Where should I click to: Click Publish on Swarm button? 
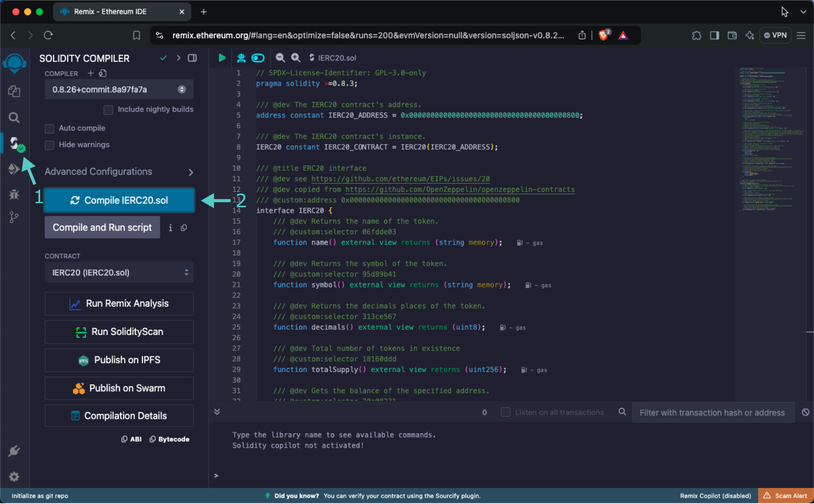[119, 389]
